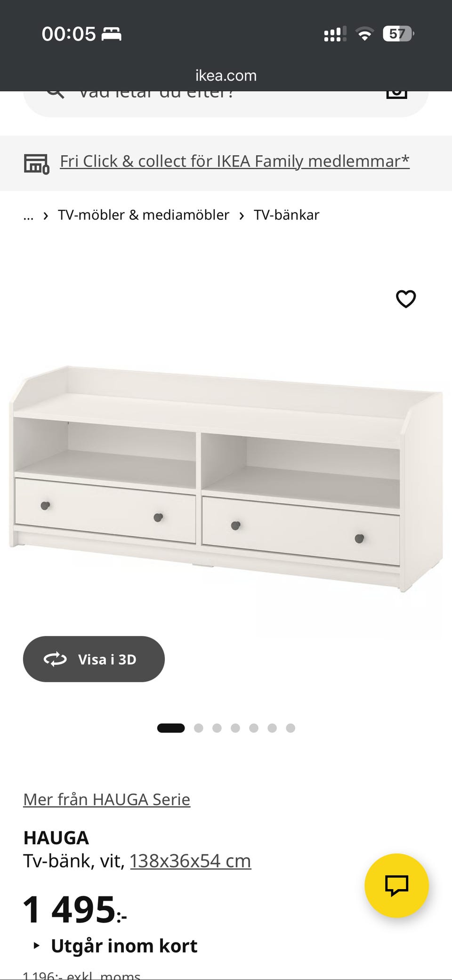Screen dimensions: 452x980
Task: Tap the battery indicator in status bar
Action: tap(398, 34)
